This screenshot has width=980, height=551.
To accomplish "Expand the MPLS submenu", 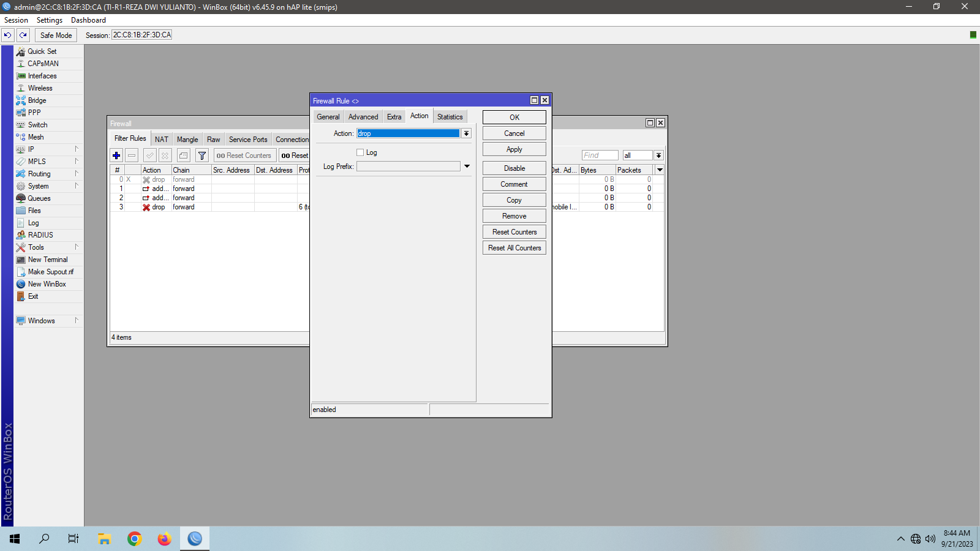I will click(77, 161).
